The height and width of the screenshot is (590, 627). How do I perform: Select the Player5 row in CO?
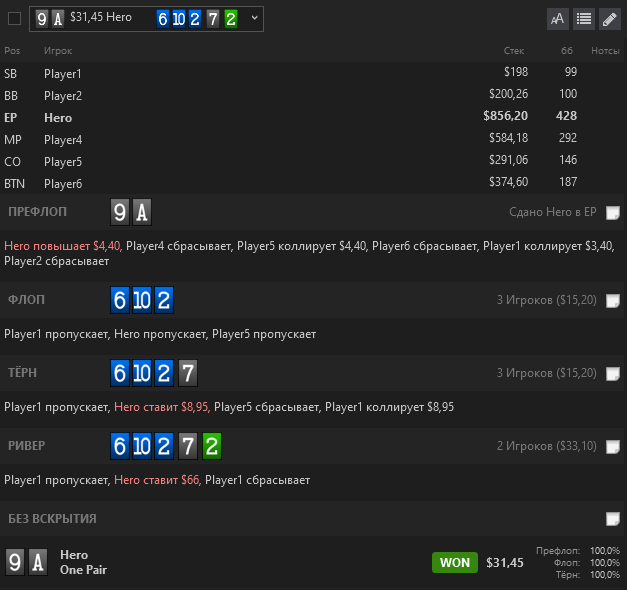tap(312, 161)
